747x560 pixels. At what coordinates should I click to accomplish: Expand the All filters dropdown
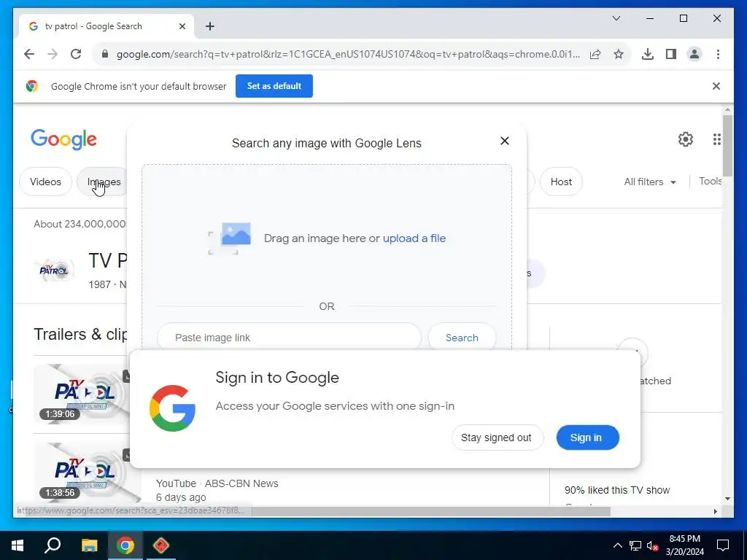pyautogui.click(x=650, y=182)
